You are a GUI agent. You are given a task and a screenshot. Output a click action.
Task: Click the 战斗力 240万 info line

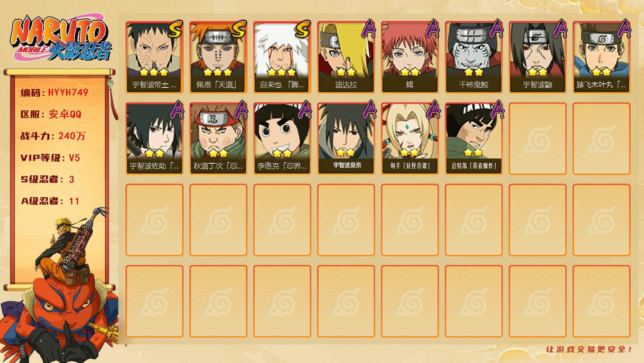(x=53, y=136)
